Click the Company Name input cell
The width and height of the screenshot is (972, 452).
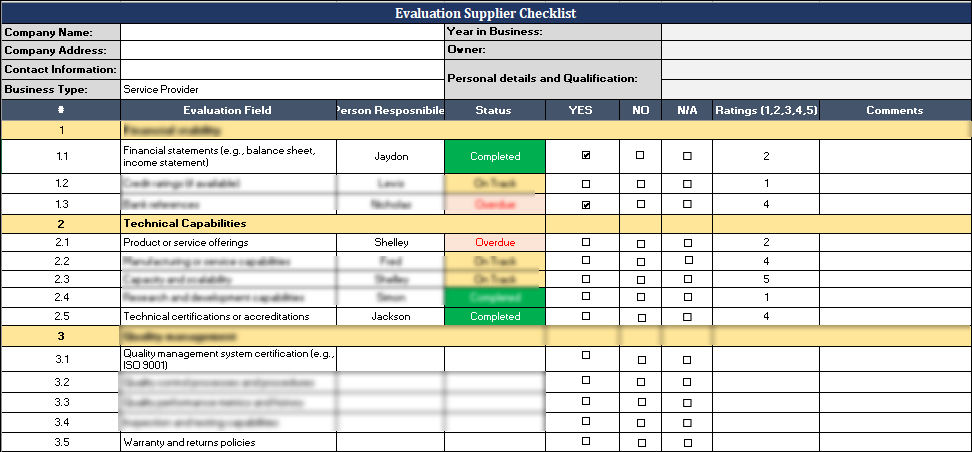282,32
